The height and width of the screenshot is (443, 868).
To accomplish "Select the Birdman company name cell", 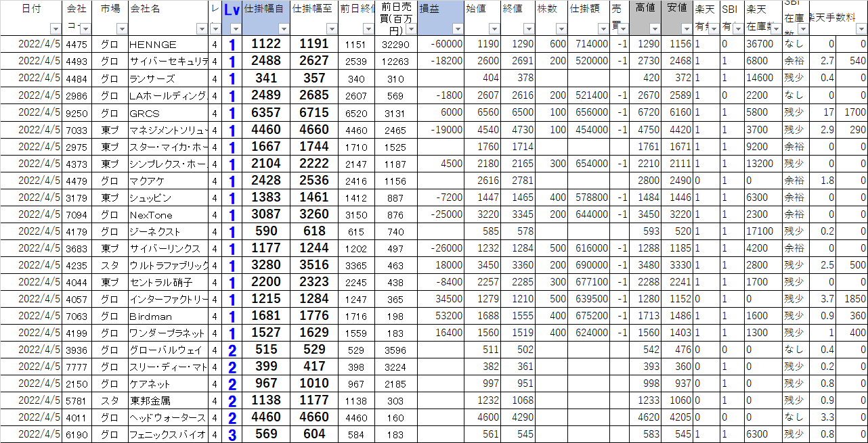I will (169, 316).
